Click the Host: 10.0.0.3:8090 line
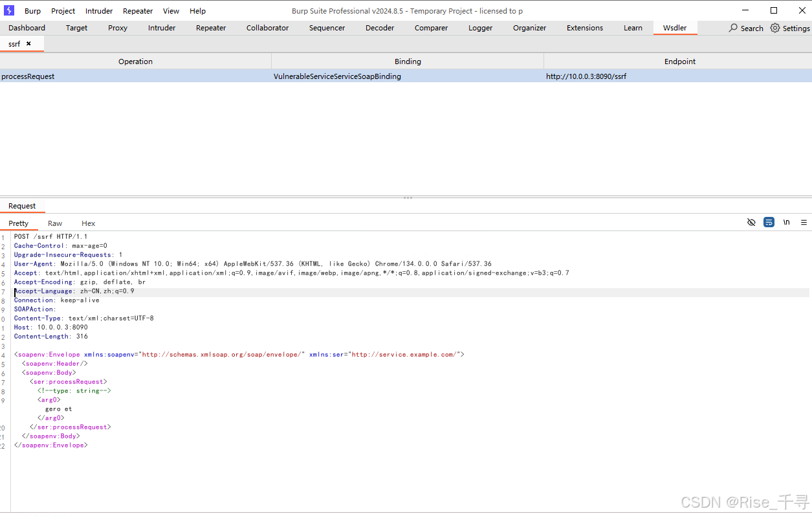 point(51,328)
